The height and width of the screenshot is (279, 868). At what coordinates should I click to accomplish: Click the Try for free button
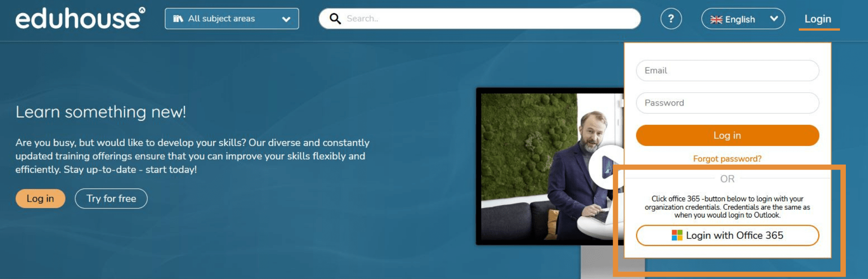point(111,199)
